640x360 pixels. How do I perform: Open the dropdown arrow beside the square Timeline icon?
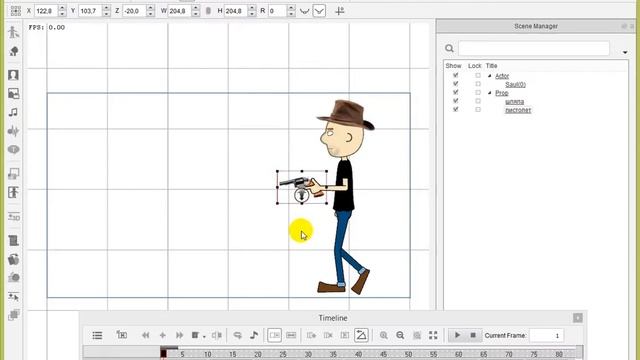pos(204,337)
